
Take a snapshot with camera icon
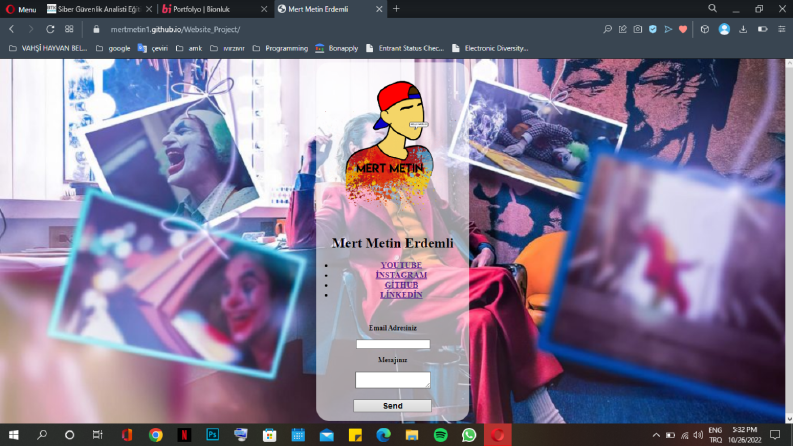(x=638, y=29)
